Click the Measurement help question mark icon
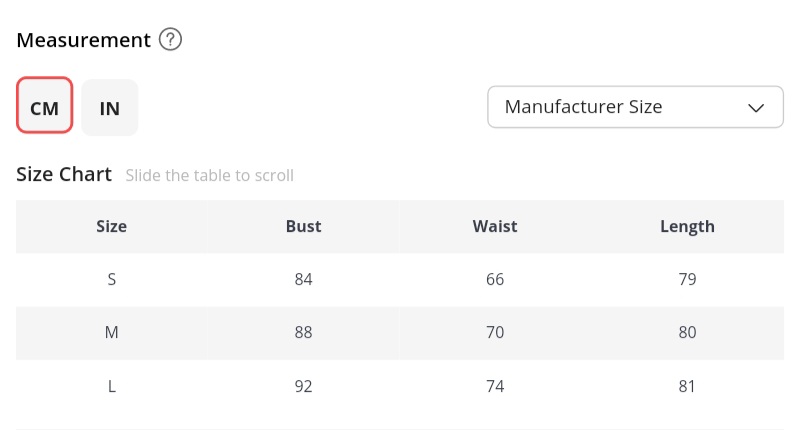 point(172,41)
